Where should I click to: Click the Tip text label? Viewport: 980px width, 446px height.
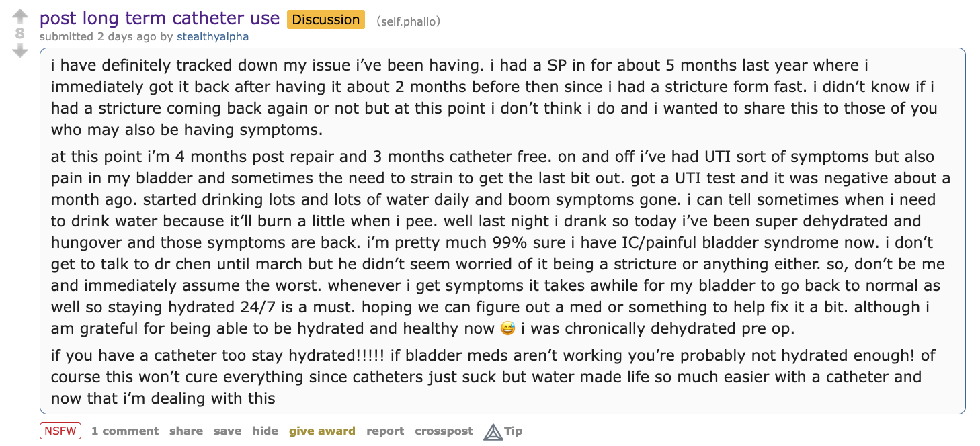point(513,431)
